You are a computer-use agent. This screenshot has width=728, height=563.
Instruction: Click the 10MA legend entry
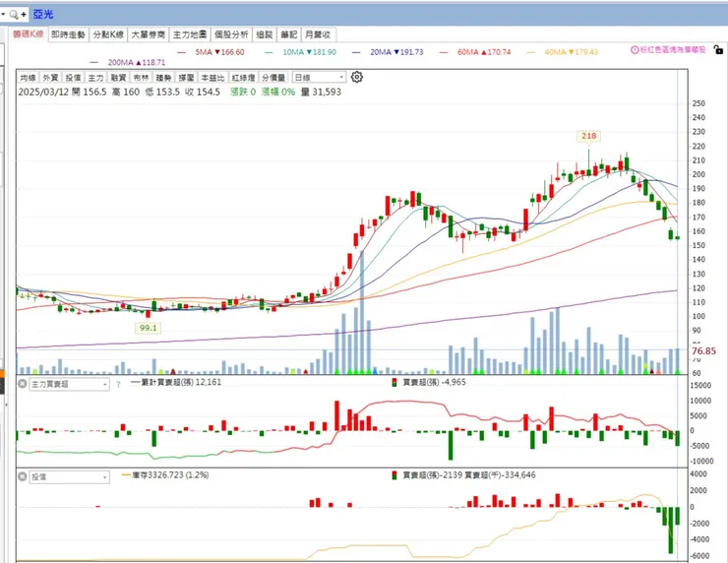(300, 52)
